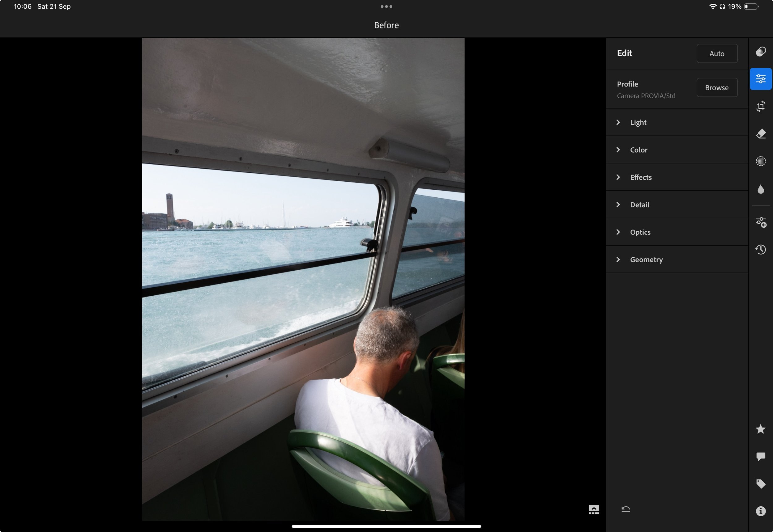Open the comments speech bubble
This screenshot has width=773, height=532.
[760, 456]
